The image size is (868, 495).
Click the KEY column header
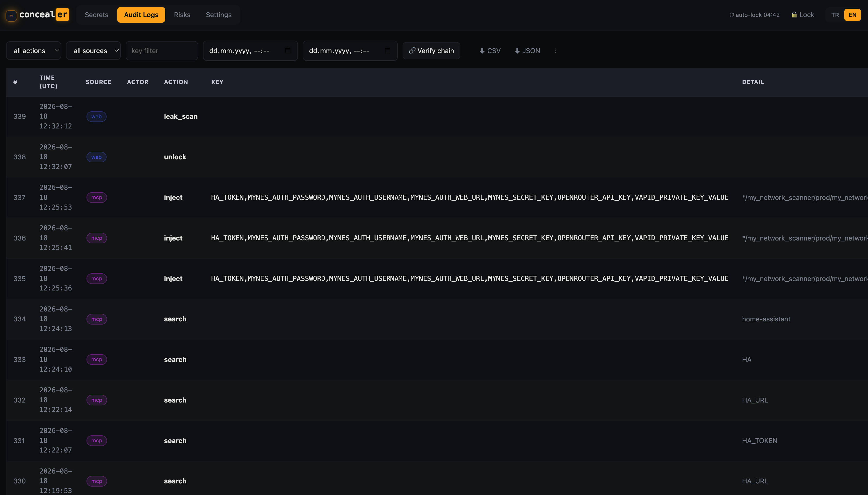[217, 82]
